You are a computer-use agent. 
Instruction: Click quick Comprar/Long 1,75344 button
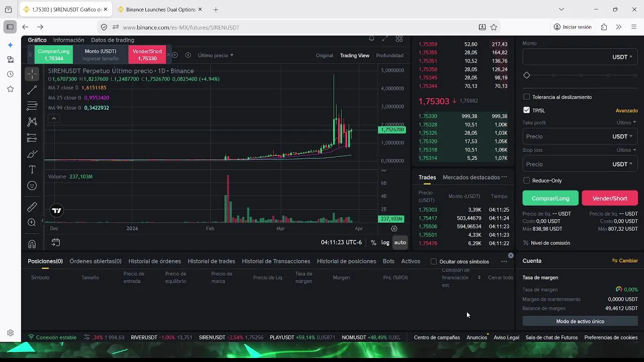54,55
